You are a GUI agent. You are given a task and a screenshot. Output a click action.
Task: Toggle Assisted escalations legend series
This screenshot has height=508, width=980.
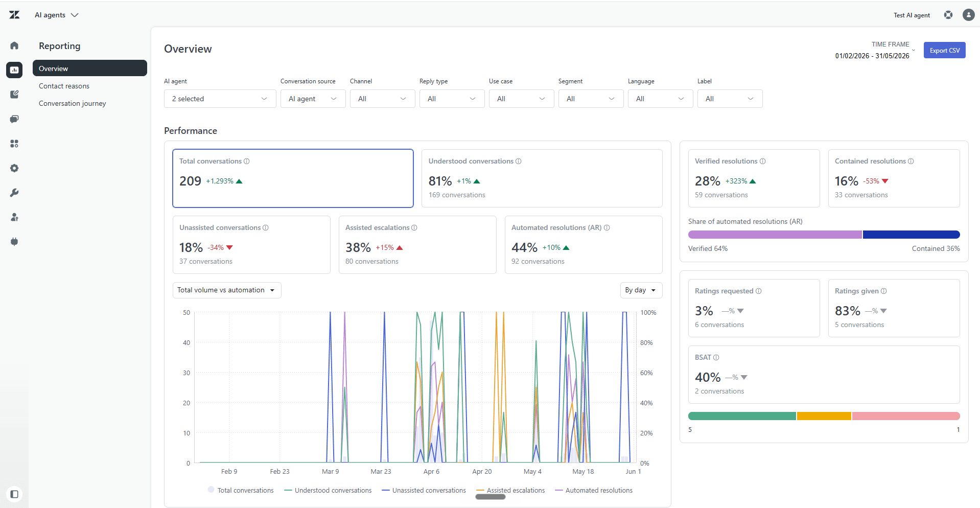click(x=510, y=490)
